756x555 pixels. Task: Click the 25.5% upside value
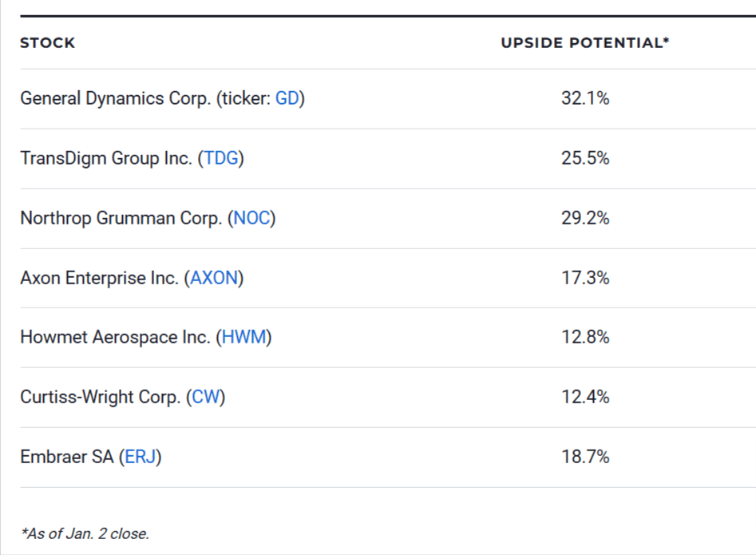[585, 158]
